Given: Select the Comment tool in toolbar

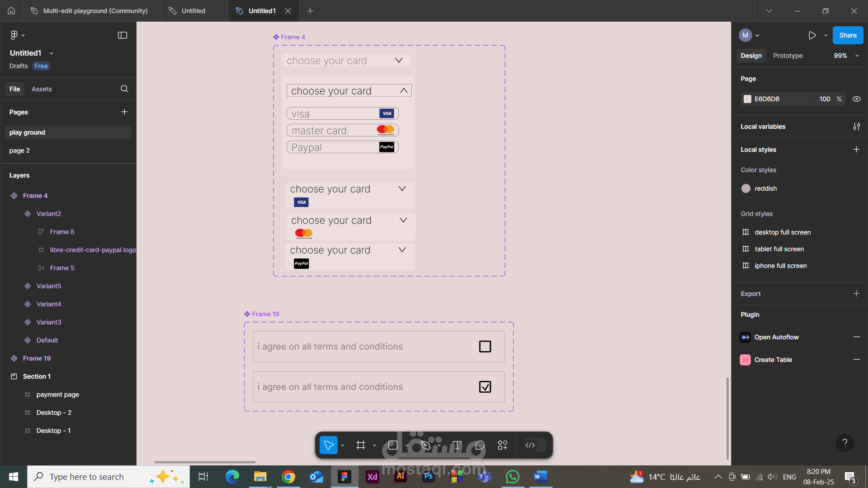Looking at the screenshot, I should pos(480,446).
